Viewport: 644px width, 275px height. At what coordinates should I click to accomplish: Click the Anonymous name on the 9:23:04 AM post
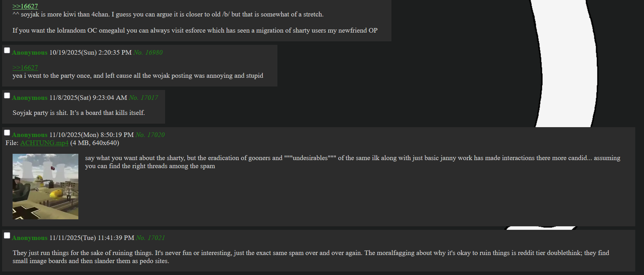[30, 98]
